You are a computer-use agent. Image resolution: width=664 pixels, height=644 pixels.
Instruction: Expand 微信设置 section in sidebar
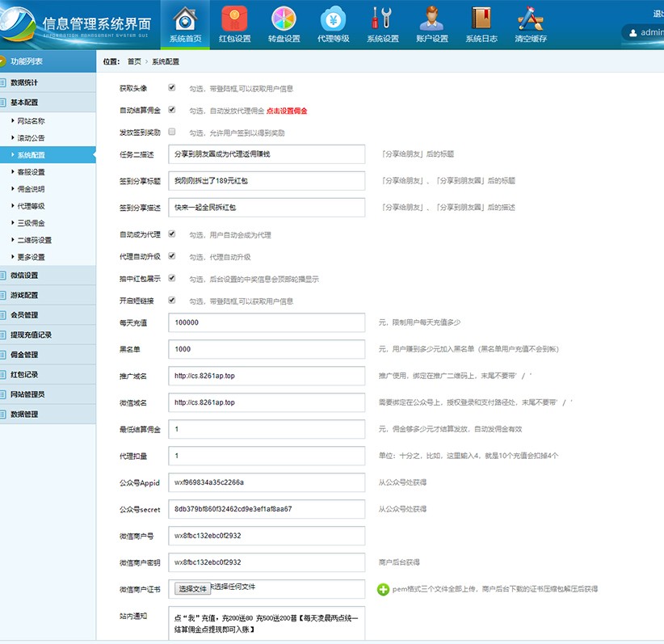[x=24, y=276]
